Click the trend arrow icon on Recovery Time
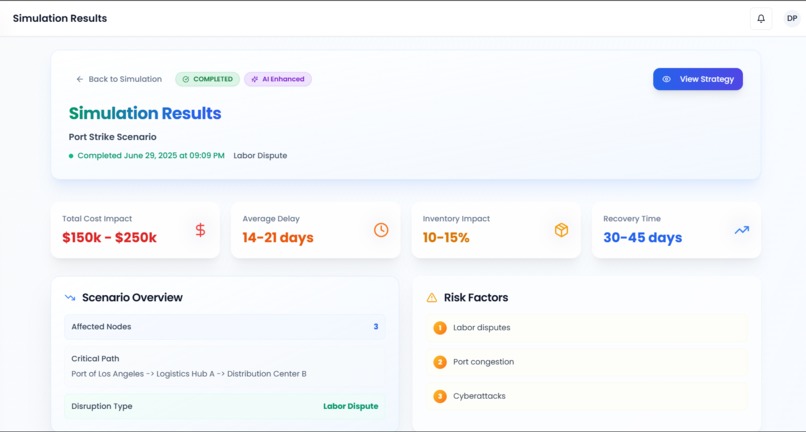 (x=742, y=230)
